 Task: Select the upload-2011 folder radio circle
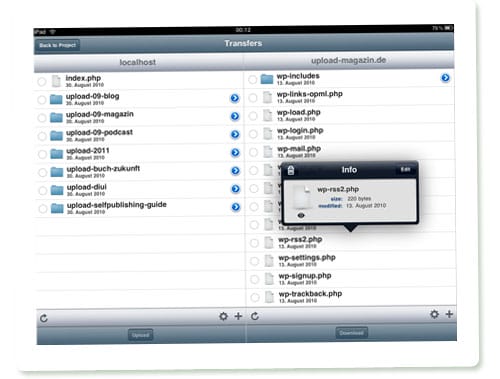42,154
